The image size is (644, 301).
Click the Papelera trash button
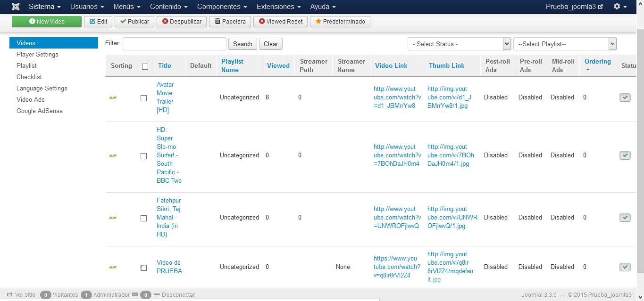pos(230,22)
